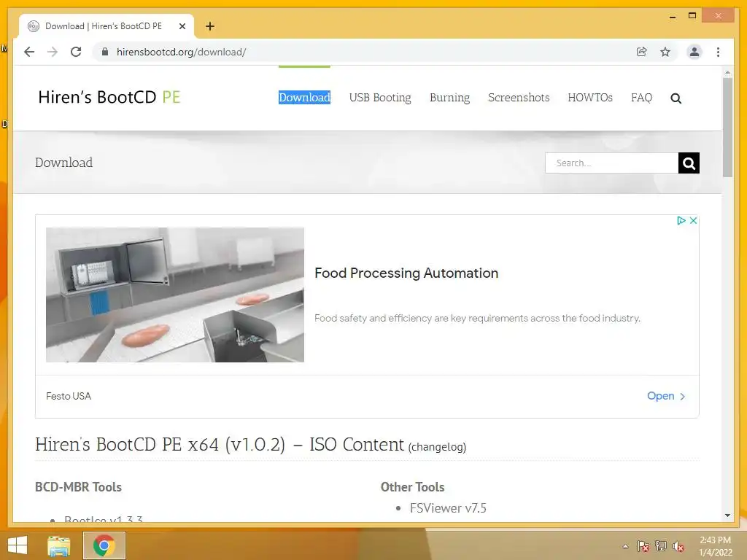The width and height of the screenshot is (747, 560).
Task: Click the site navigation search magnifier
Action: click(x=676, y=98)
